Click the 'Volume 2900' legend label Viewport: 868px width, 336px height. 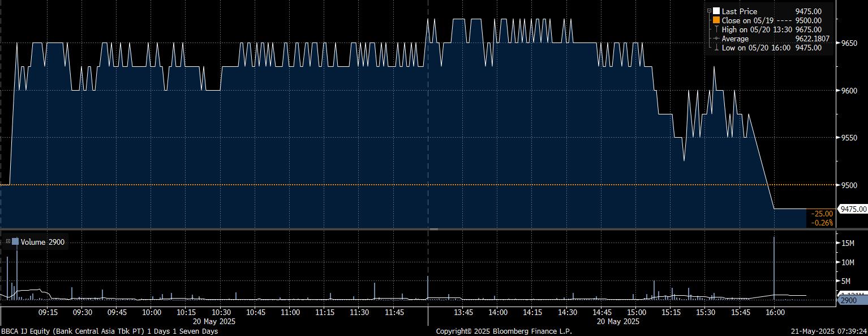(43, 242)
